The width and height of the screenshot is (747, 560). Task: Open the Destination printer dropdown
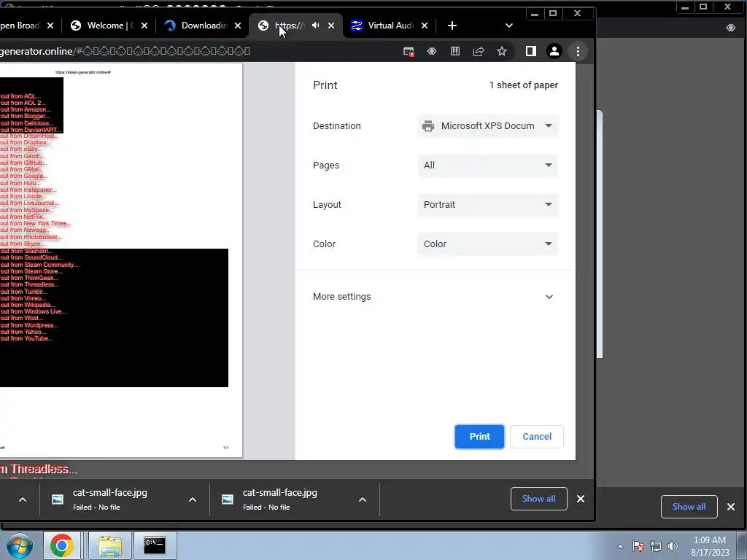pos(487,126)
